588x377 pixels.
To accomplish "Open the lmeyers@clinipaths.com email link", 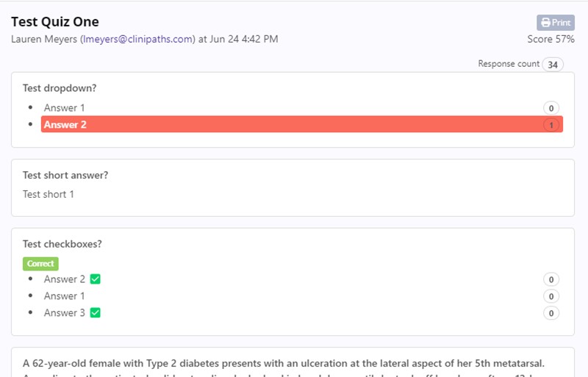I will pyautogui.click(x=137, y=39).
